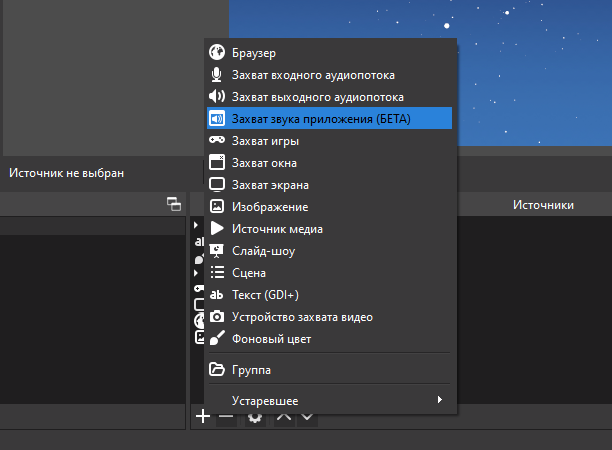Select Сцена in the source menu

coord(329,272)
